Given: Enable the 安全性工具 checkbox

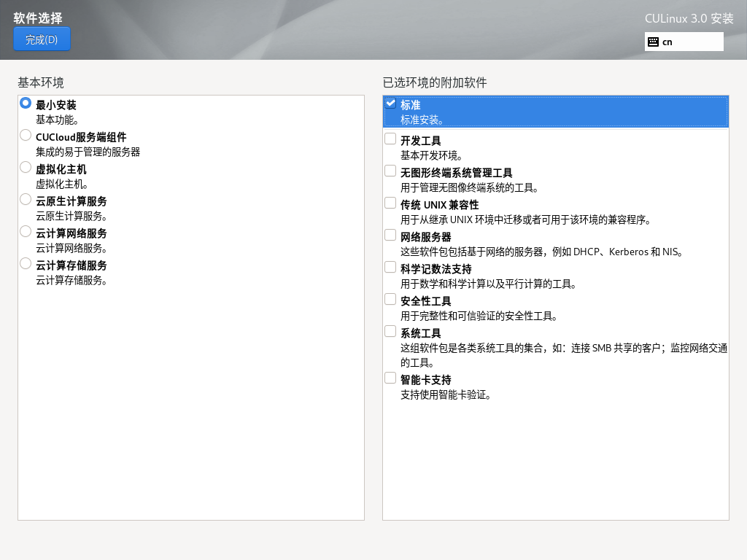Looking at the screenshot, I should tap(390, 299).
